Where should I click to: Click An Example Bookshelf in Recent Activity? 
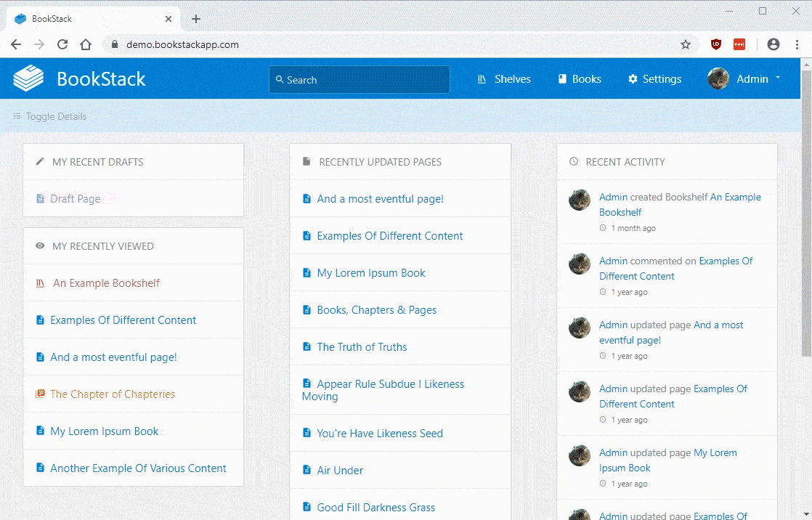coord(680,205)
